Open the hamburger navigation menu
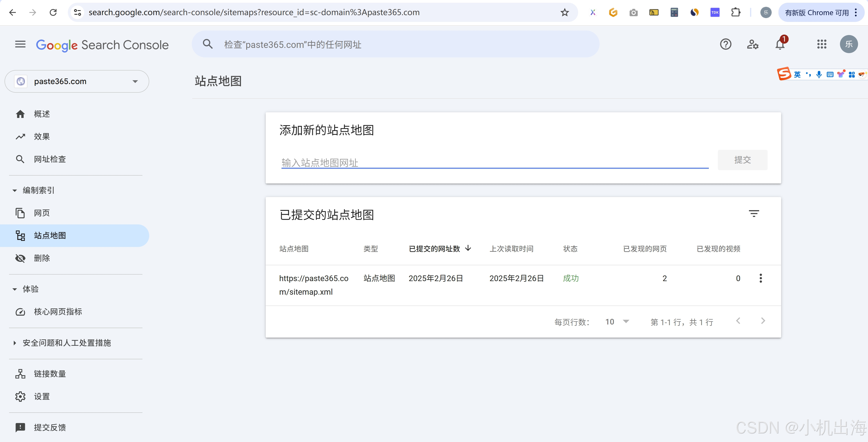 [20, 44]
